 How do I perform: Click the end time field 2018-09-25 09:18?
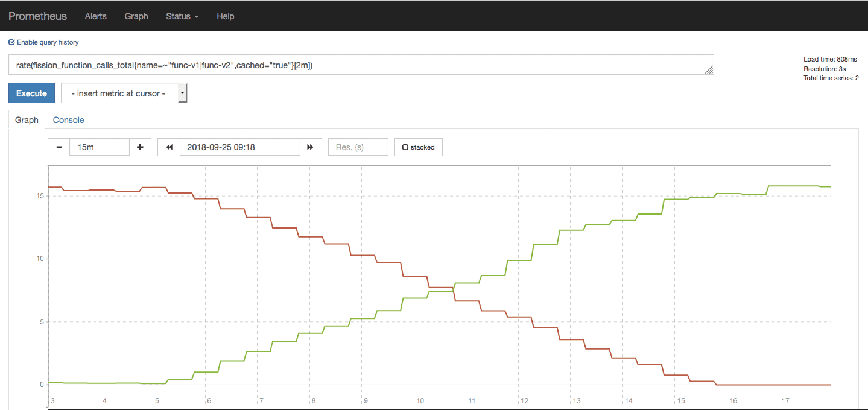239,147
